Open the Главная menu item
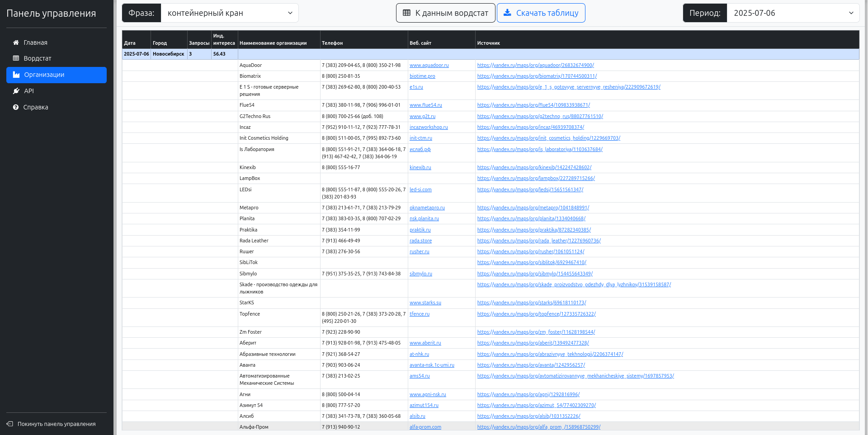868x435 pixels. (57, 43)
